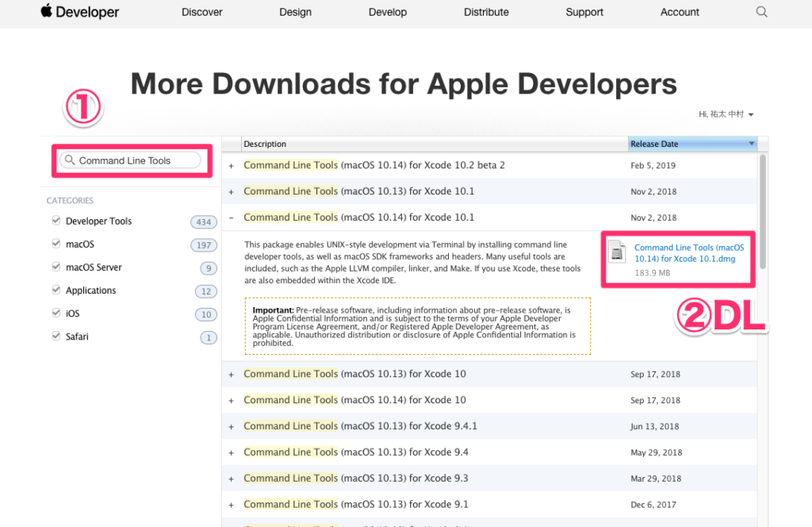Uncheck the iOS category filter
Screen dimensions: 812x527
pos(56,313)
